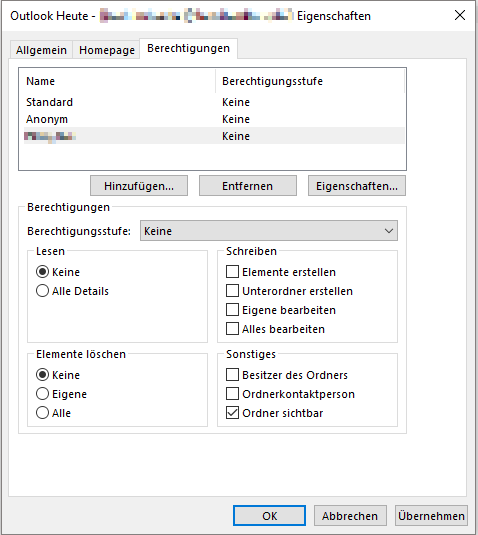This screenshot has height=535, width=478.
Task: Select the Anonym entry in the list
Action: (214, 119)
